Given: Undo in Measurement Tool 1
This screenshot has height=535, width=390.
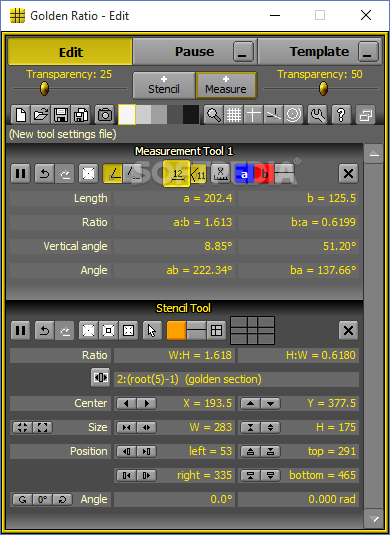Looking at the screenshot, I should 44,174.
